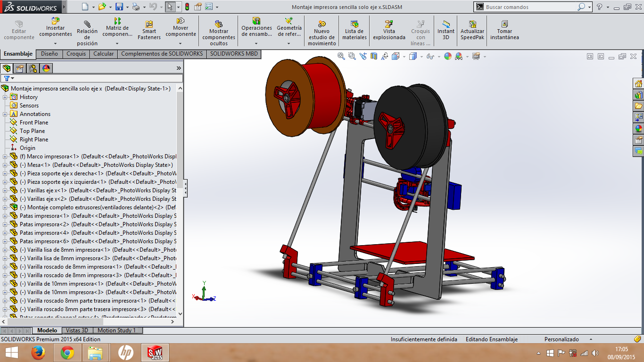Click the Buscar comandos search field
Image resolution: width=644 pixels, height=362 pixels.
pos(530,7)
